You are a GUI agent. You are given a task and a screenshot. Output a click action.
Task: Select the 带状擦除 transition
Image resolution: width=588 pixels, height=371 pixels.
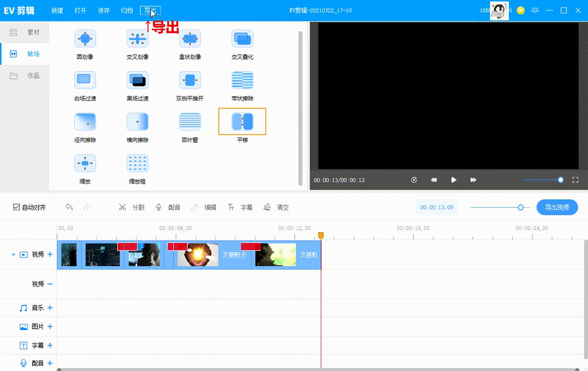242,80
